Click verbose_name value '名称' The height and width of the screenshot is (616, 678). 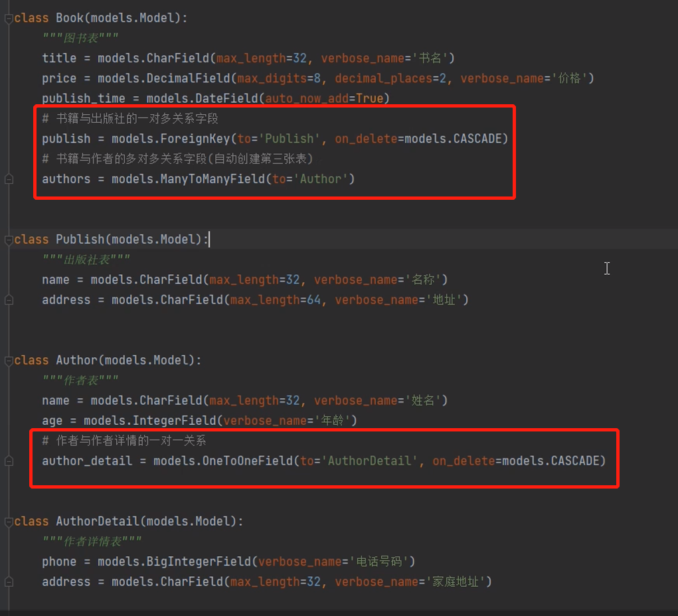(x=422, y=279)
